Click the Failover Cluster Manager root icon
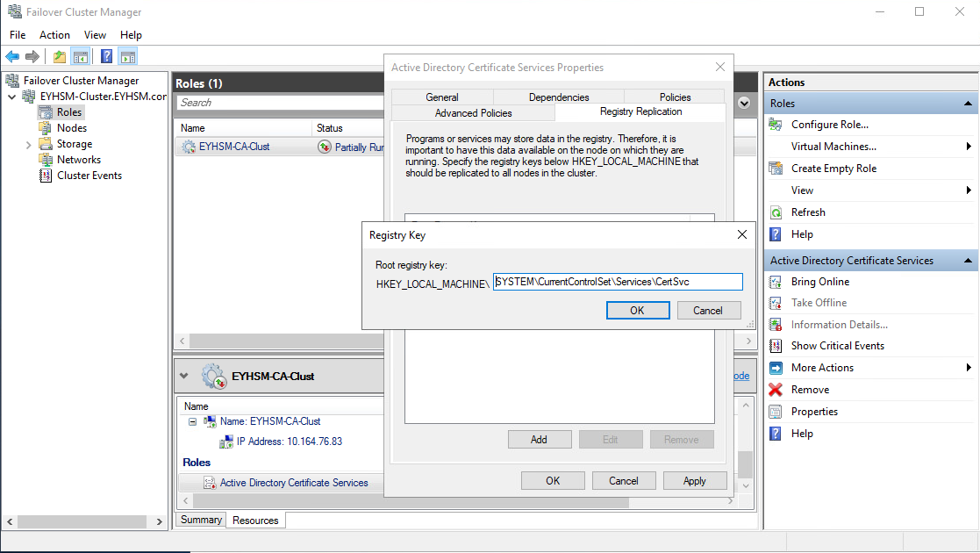980x553 pixels. 12,81
